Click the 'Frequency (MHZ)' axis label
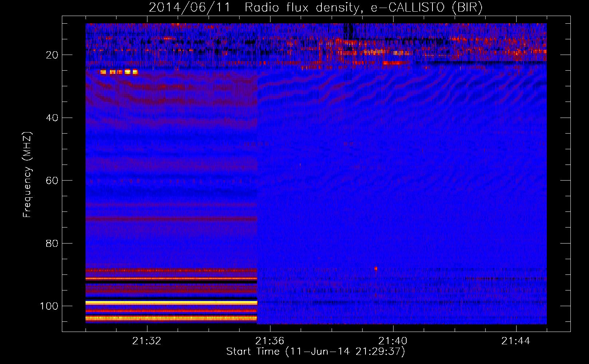The width and height of the screenshot is (589, 364). point(27,175)
